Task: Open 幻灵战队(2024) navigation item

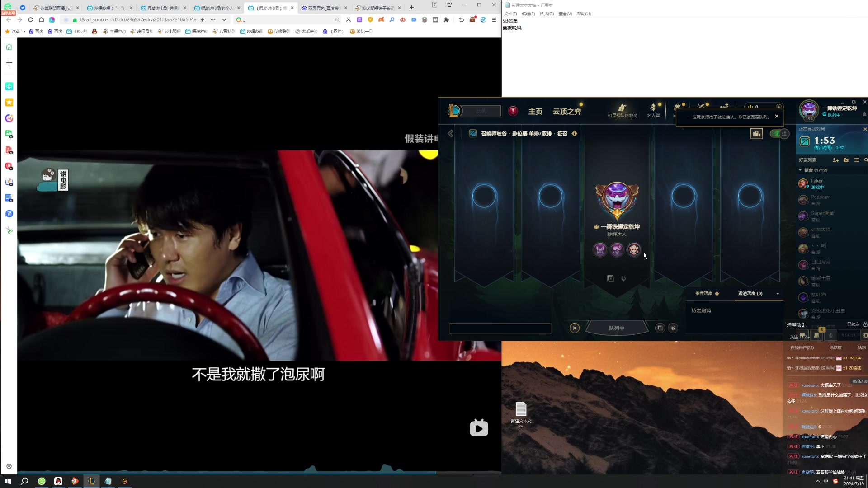Action: coord(622,111)
